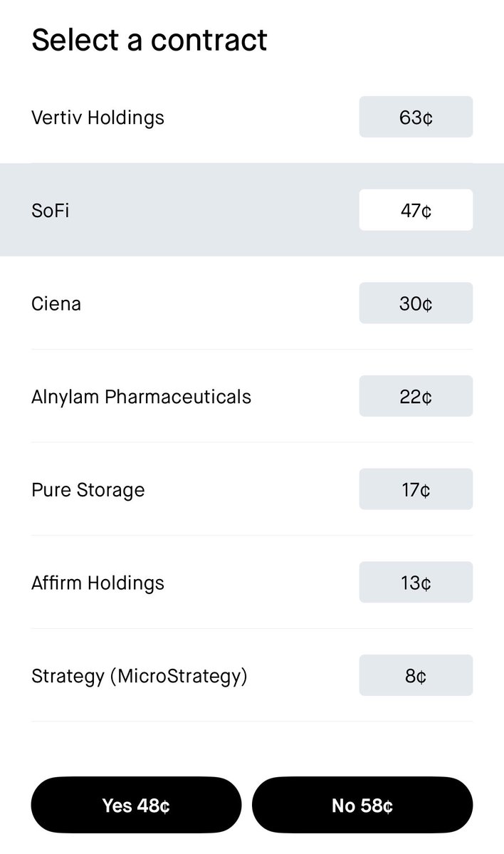504x854 pixels.
Task: Tap the 63¢ price for Vertiv Holdings
Action: tap(416, 117)
